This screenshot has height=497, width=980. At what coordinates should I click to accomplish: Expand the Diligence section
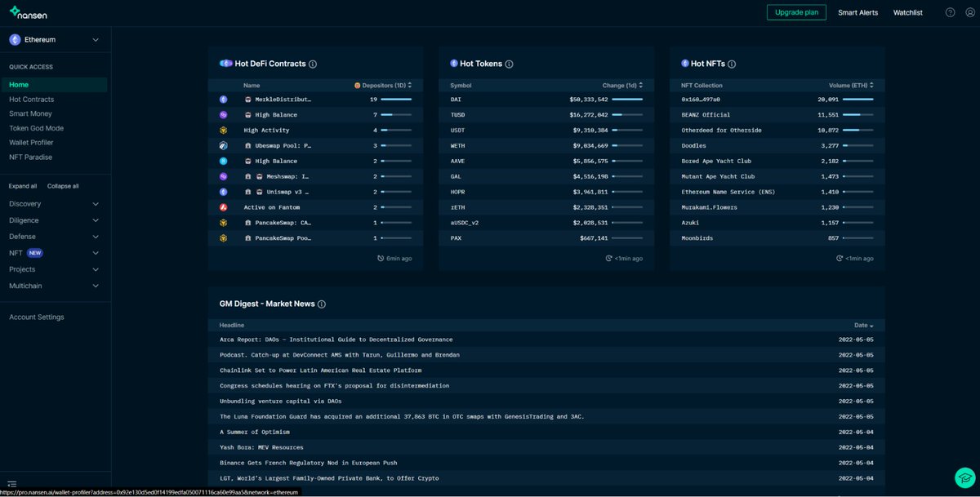[x=54, y=220]
